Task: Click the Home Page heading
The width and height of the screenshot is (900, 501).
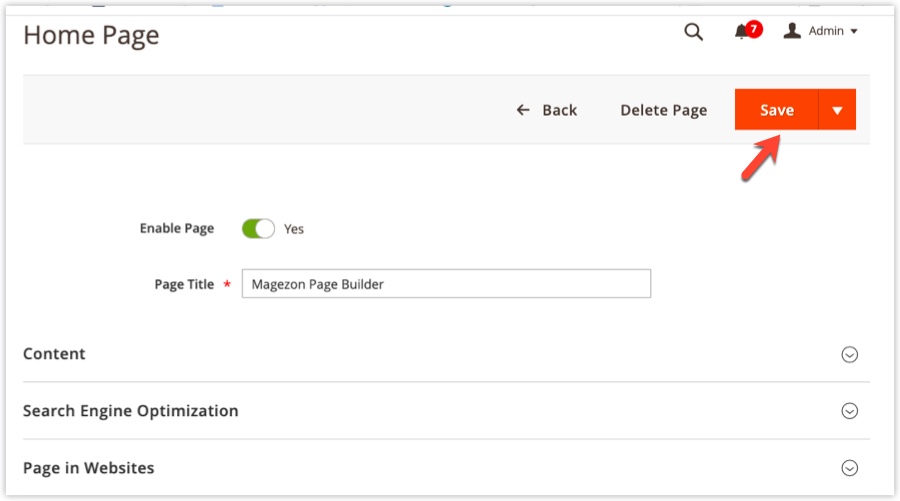Action: [91, 36]
